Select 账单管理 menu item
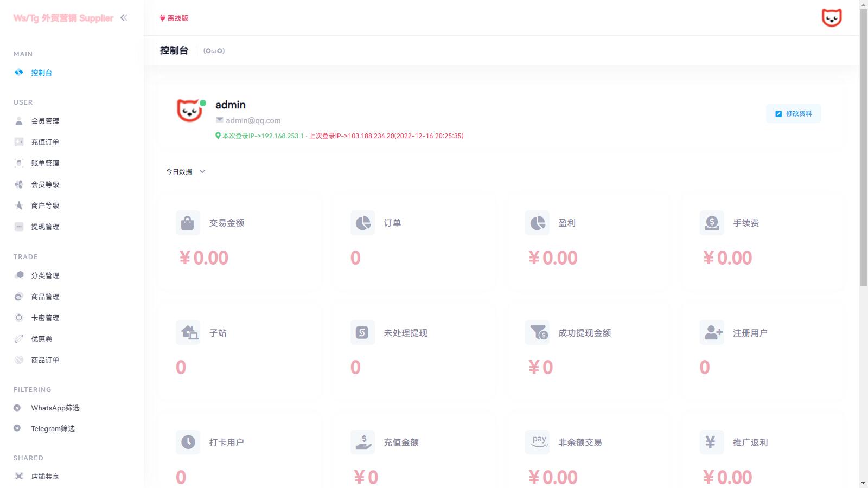This screenshot has width=868, height=488. point(45,163)
